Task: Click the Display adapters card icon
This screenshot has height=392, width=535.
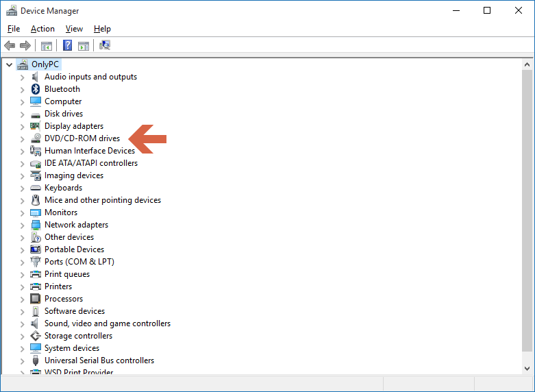Action: 35,126
